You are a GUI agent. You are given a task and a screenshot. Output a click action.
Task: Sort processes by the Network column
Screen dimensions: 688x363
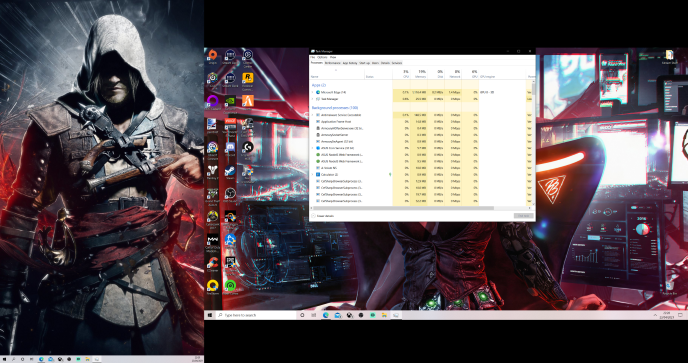pos(453,73)
